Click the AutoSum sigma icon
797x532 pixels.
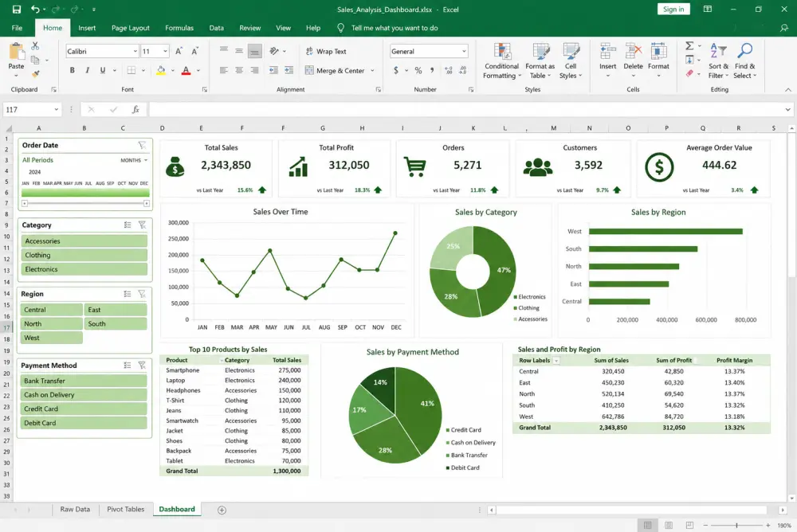click(689, 46)
